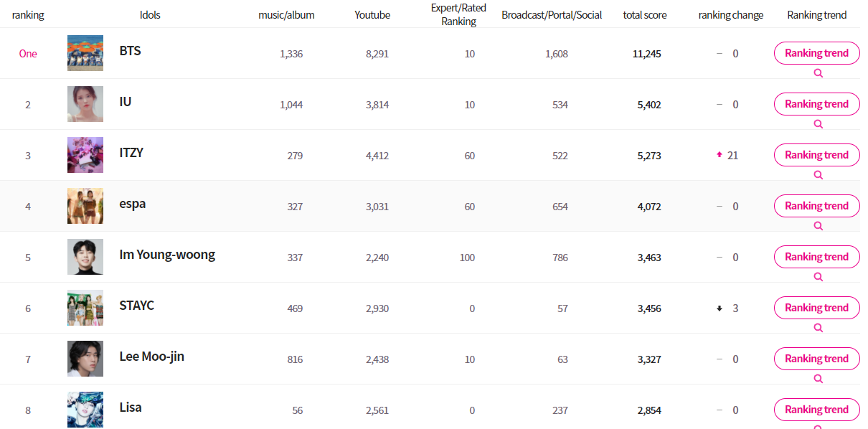Viewport: 868px width, 429px height.
Task: Select the Lee Moo-jin portrait thumbnail
Action: click(85, 359)
